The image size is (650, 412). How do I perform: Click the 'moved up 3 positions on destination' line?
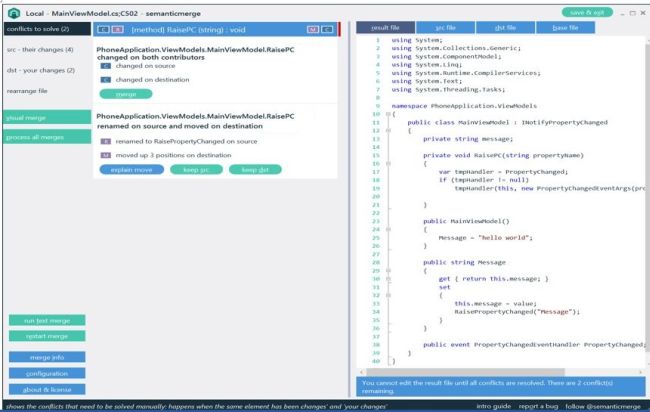(173, 155)
